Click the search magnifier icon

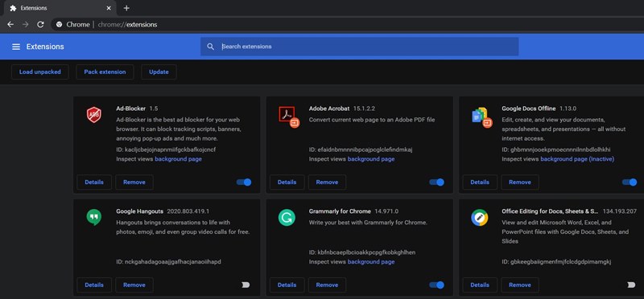(x=211, y=47)
